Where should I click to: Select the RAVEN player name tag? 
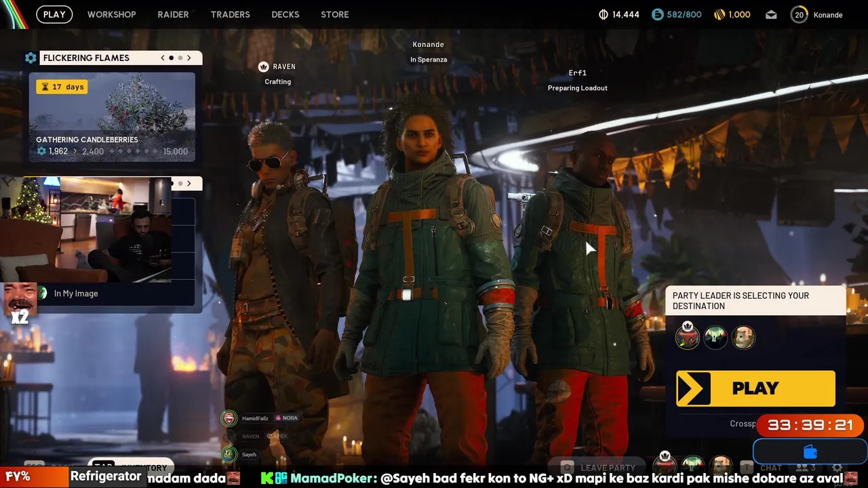(x=284, y=66)
